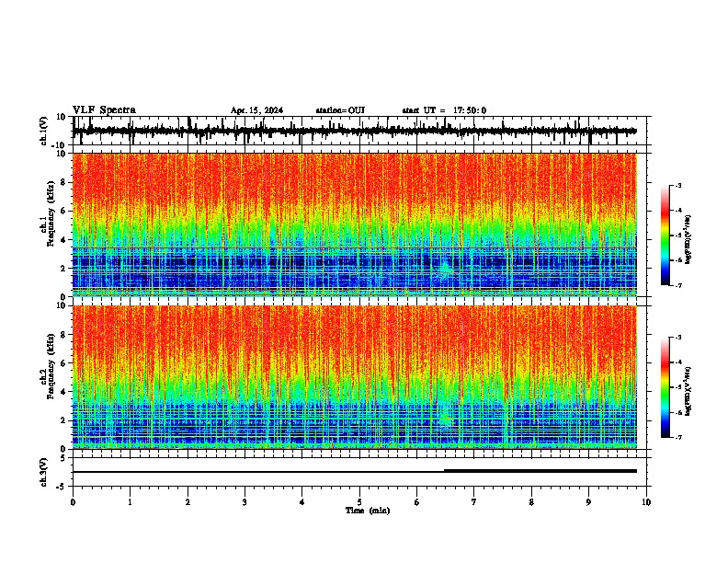Image resolution: width=728 pixels, height=563 pixels.
Task: Click inside the ch.1 spectrogram panel
Action: coord(355,224)
